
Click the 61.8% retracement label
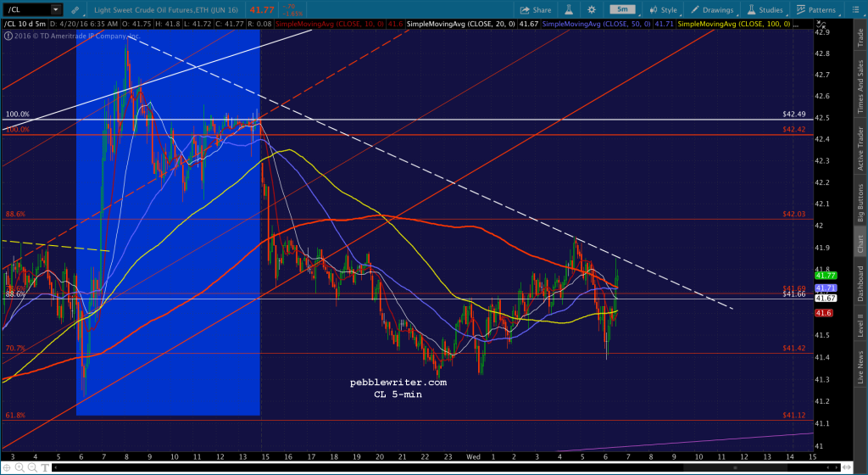(x=15, y=415)
